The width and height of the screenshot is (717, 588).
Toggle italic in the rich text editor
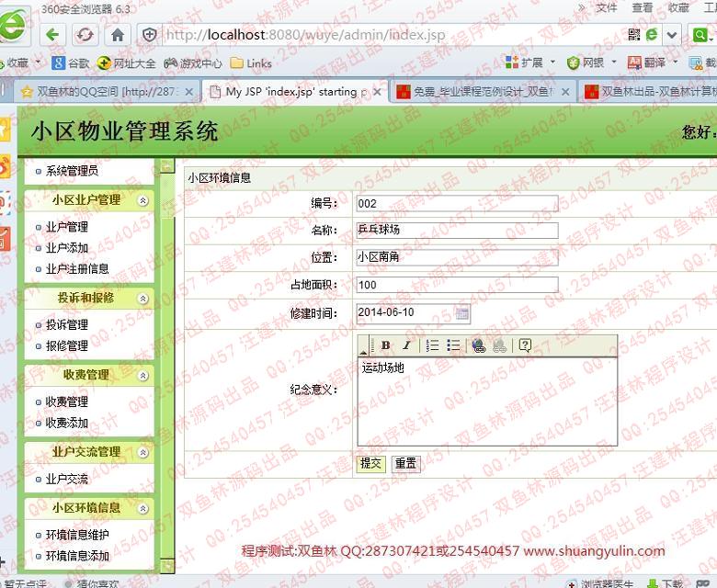(406, 345)
